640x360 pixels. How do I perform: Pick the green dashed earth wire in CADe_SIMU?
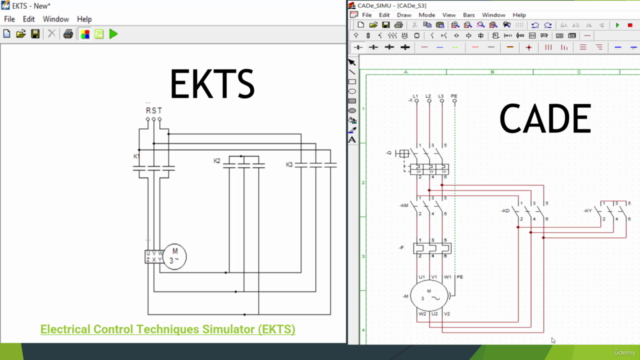(455, 47)
